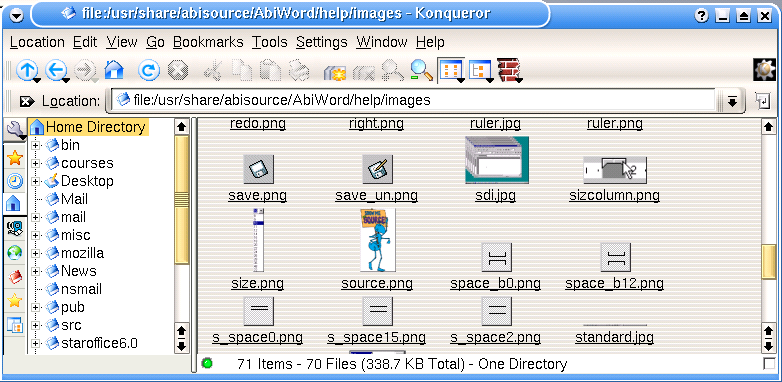Viewport: 782px width, 382px height.
Task: Expand the News folder node
Action: (x=35, y=271)
